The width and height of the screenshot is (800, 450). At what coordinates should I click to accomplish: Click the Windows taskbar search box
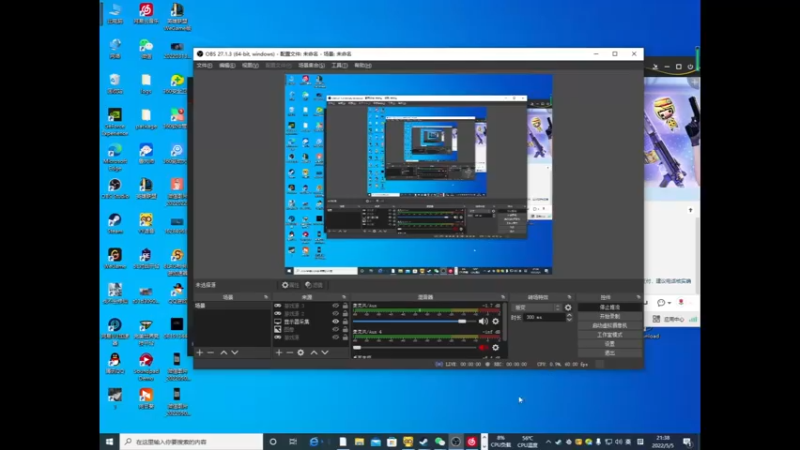191,442
